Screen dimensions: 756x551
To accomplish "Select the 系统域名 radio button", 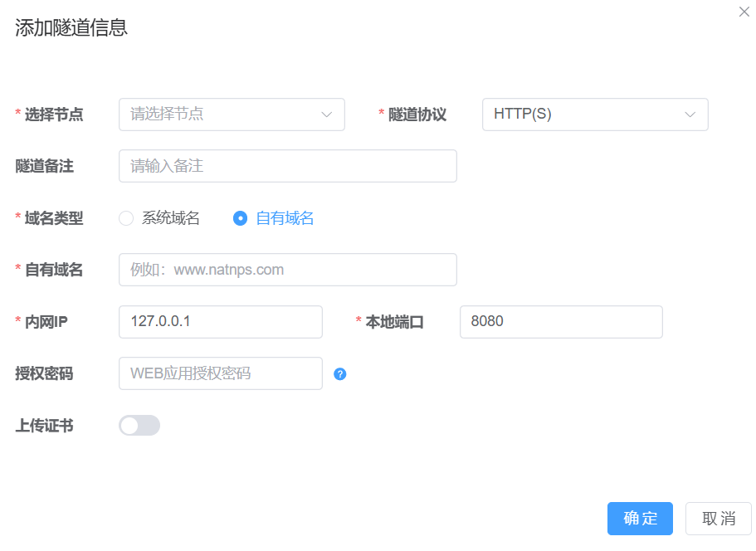I will point(125,218).
